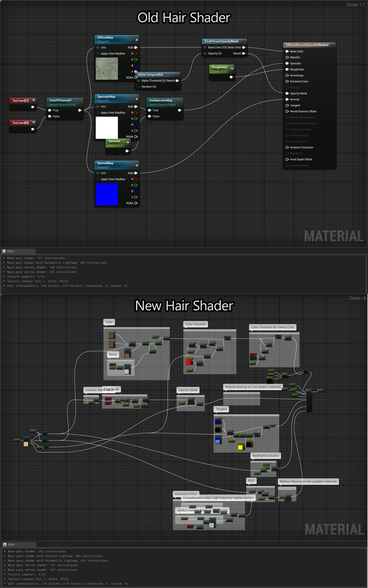Toggle Apply View MipBias on NormalMap

click(x=98, y=179)
